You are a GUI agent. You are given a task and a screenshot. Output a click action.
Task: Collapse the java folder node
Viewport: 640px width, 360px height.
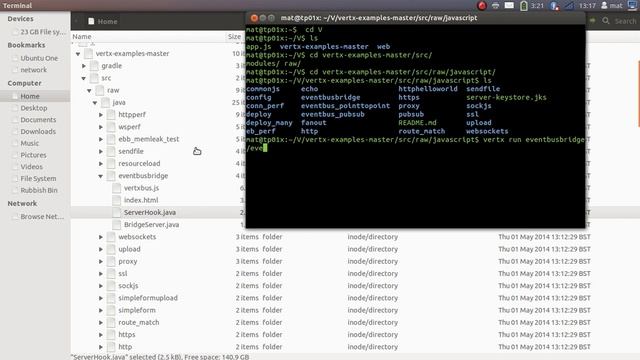[x=95, y=102]
